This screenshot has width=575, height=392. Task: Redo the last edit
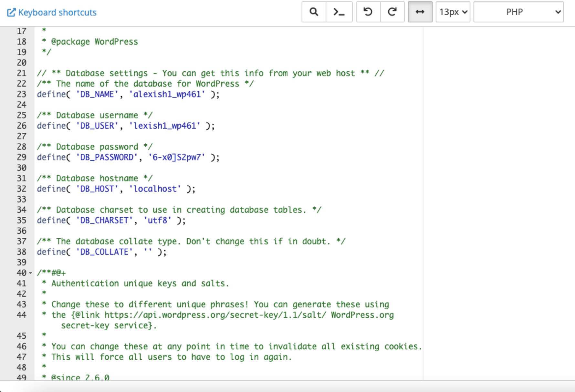[392, 12]
